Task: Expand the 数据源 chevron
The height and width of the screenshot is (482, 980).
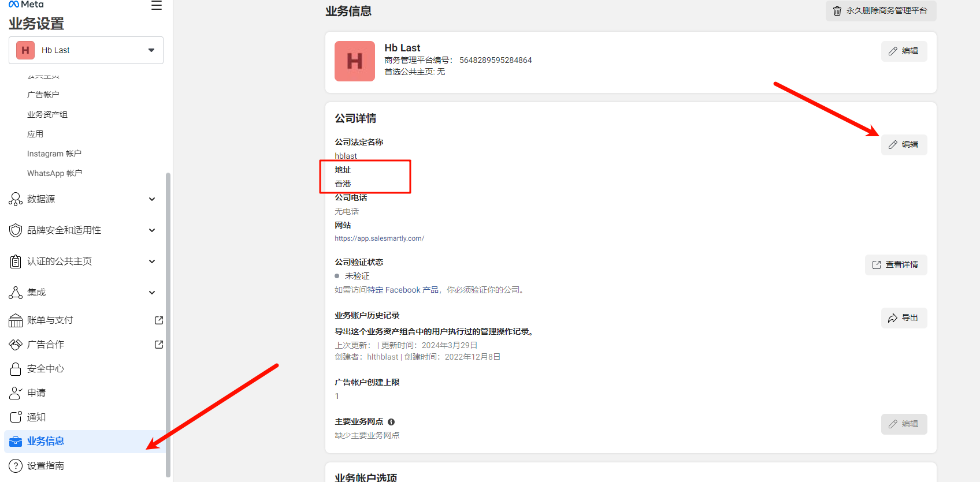Action: point(152,199)
